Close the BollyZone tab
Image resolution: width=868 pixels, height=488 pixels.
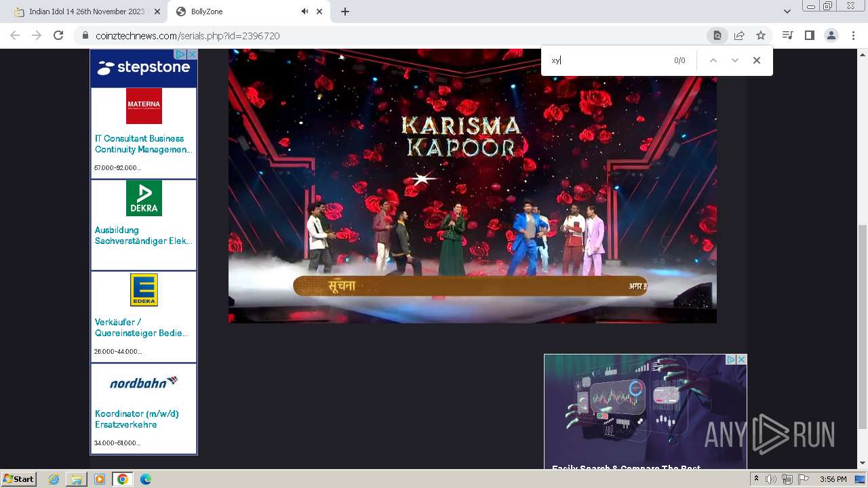(x=319, y=12)
